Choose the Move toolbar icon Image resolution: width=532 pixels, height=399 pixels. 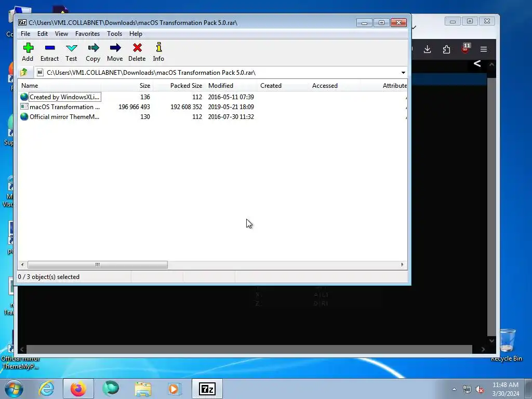pos(115,48)
